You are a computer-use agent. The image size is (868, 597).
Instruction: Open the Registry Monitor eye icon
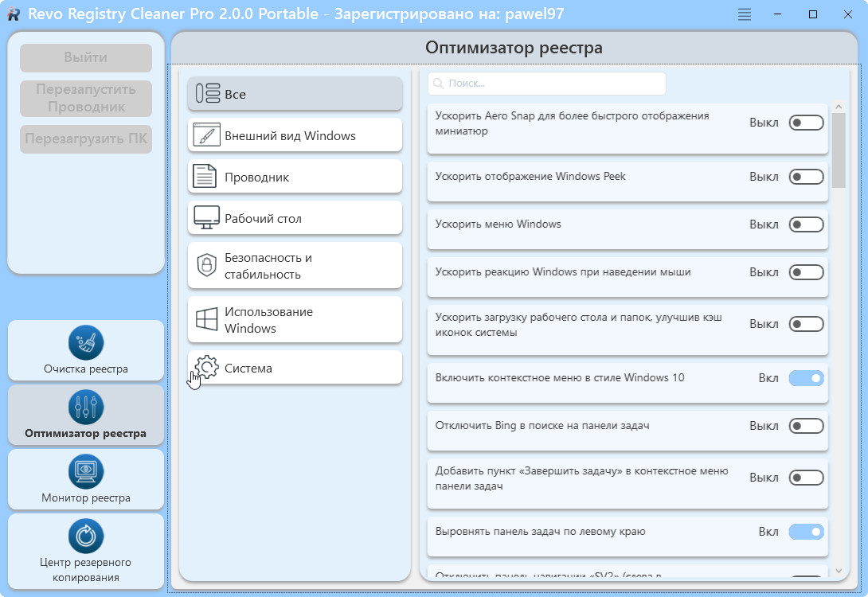[86, 471]
